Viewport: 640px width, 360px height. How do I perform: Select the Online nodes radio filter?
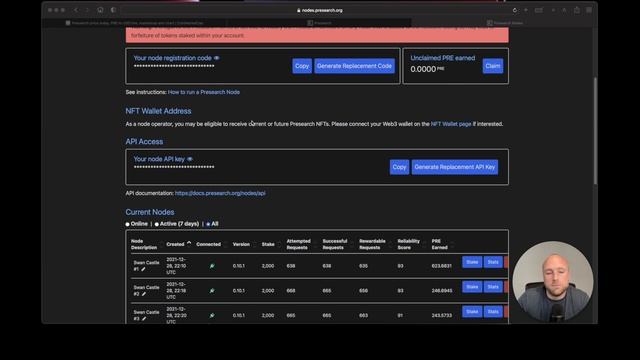coord(128,224)
